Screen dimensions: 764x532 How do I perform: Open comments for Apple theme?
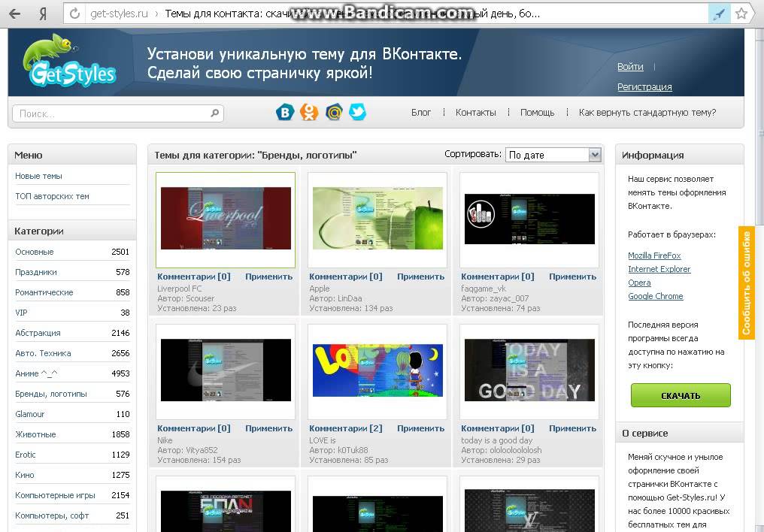[346, 277]
